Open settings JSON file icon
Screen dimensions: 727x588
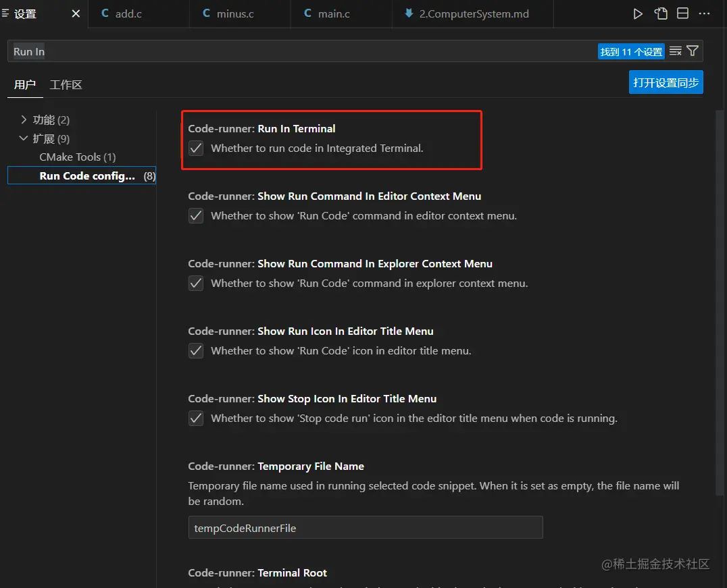click(661, 14)
